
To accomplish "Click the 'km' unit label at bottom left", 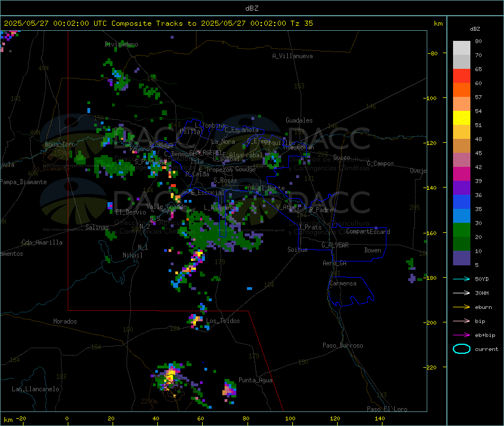I will pyautogui.click(x=8, y=420).
